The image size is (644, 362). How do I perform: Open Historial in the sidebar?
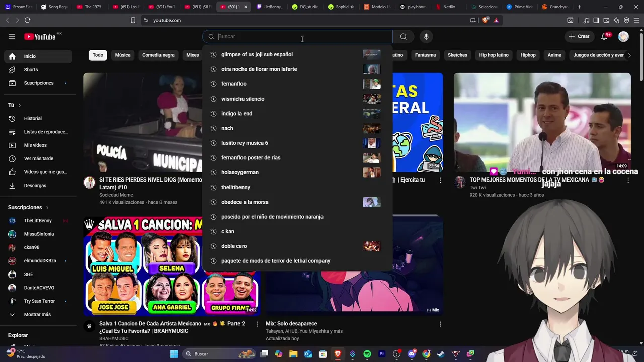[38, 118]
